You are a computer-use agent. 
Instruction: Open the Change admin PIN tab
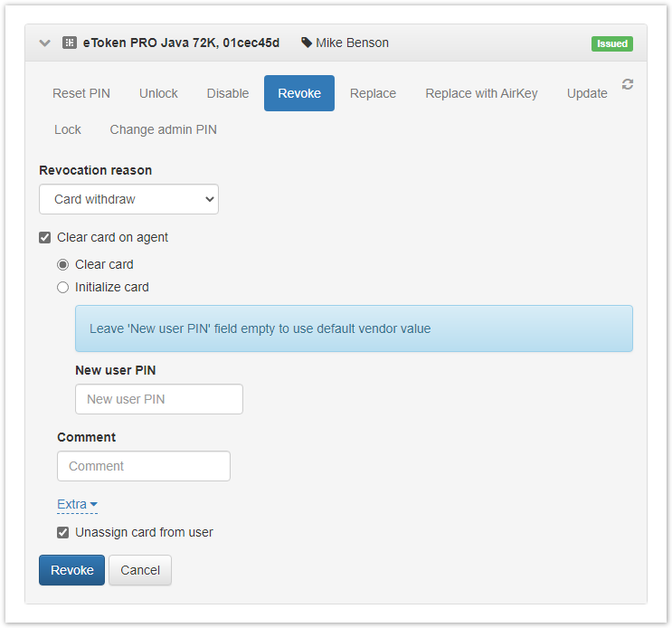pos(163,129)
